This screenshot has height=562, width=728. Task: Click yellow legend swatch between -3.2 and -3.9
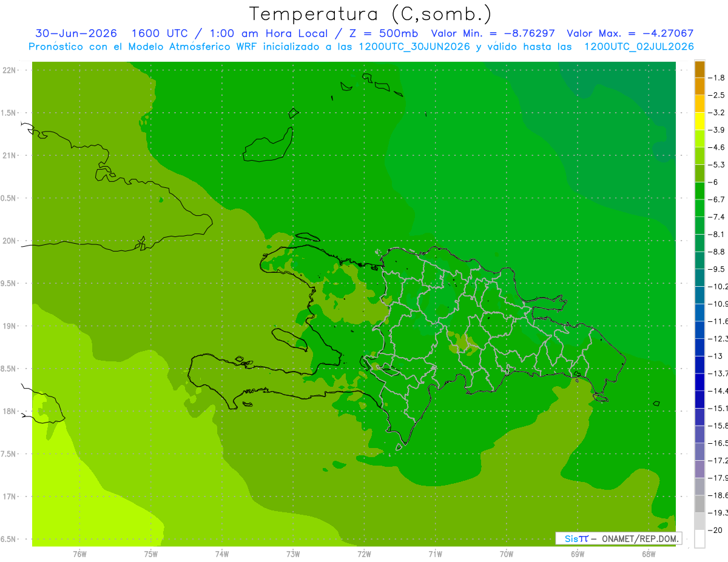[699, 121]
